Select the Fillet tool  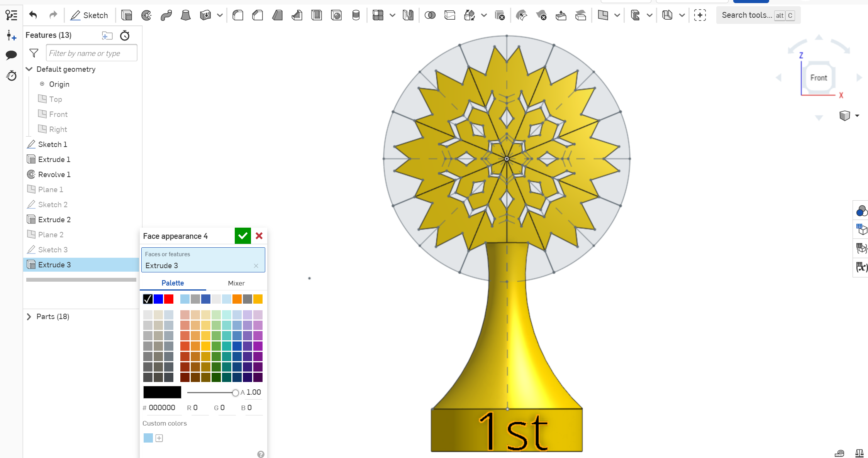click(x=238, y=15)
